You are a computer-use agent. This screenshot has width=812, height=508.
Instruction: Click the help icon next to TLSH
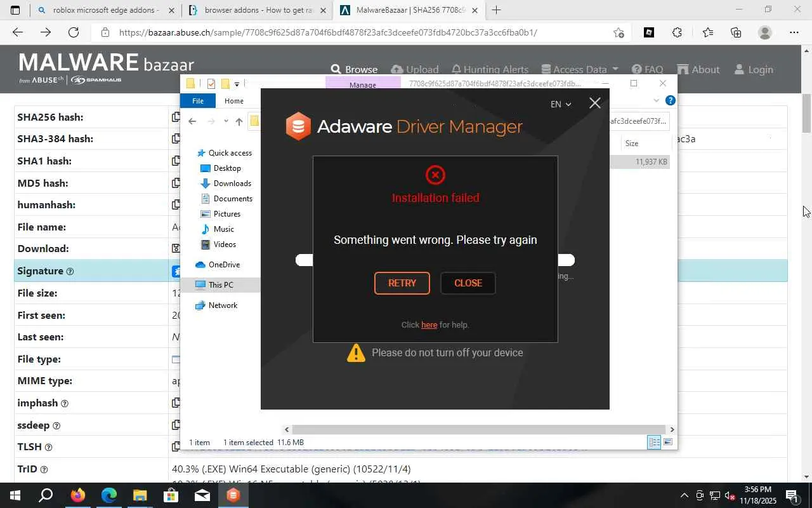(x=48, y=448)
